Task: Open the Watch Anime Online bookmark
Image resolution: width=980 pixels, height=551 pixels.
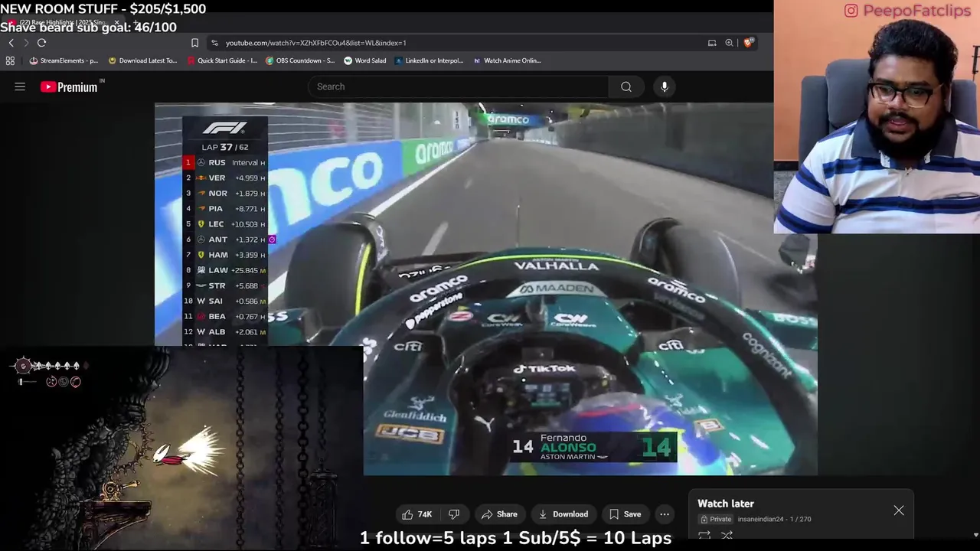Action: tap(508, 60)
